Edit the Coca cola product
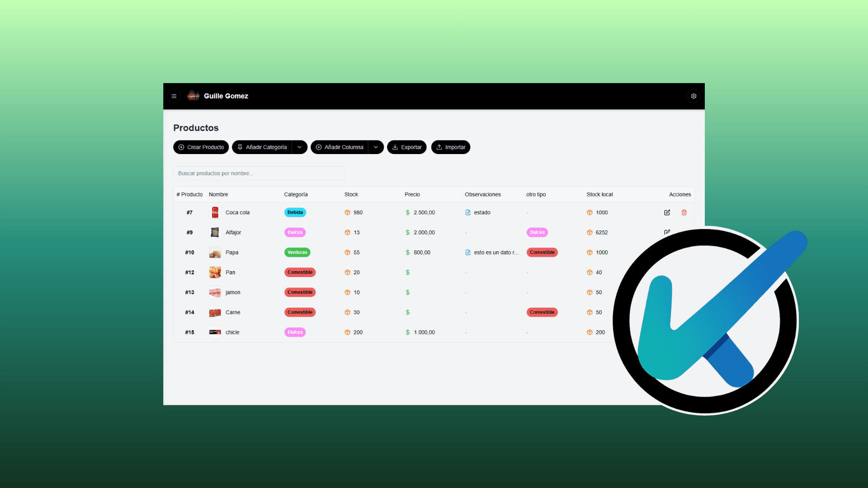This screenshot has height=488, width=868. click(667, 212)
